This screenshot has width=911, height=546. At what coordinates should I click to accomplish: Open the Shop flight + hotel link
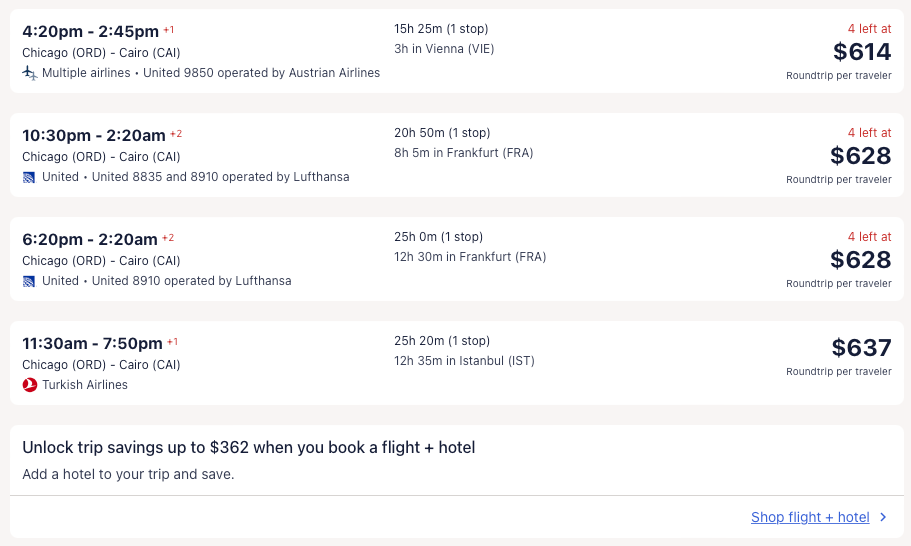pos(810,517)
